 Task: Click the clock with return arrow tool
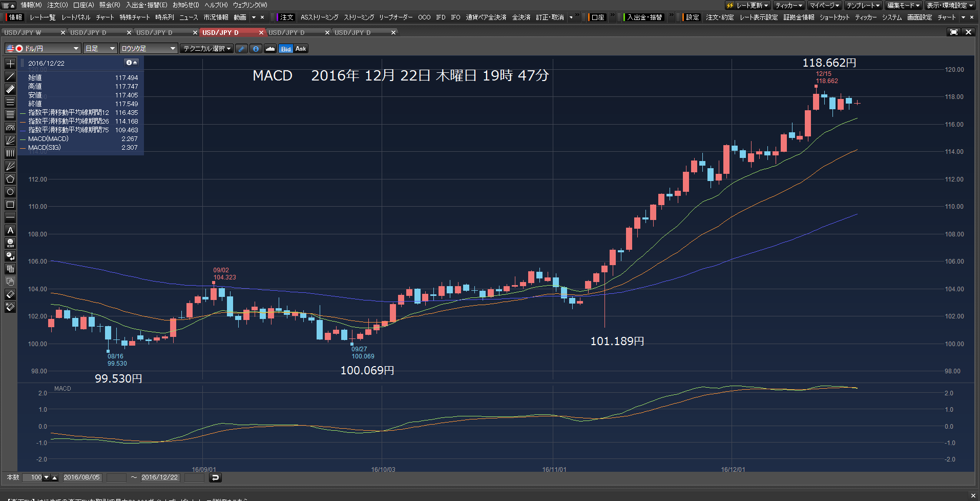(10, 256)
